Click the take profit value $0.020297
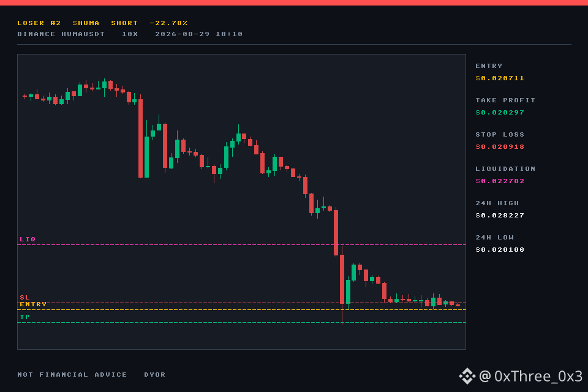The image size is (588, 392). coord(500,113)
